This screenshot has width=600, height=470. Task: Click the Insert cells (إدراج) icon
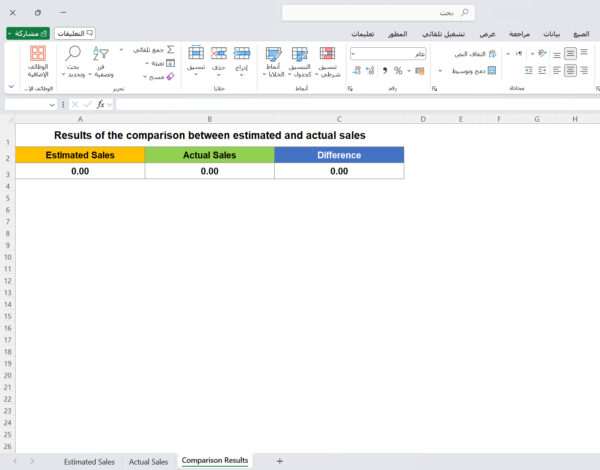[243, 54]
